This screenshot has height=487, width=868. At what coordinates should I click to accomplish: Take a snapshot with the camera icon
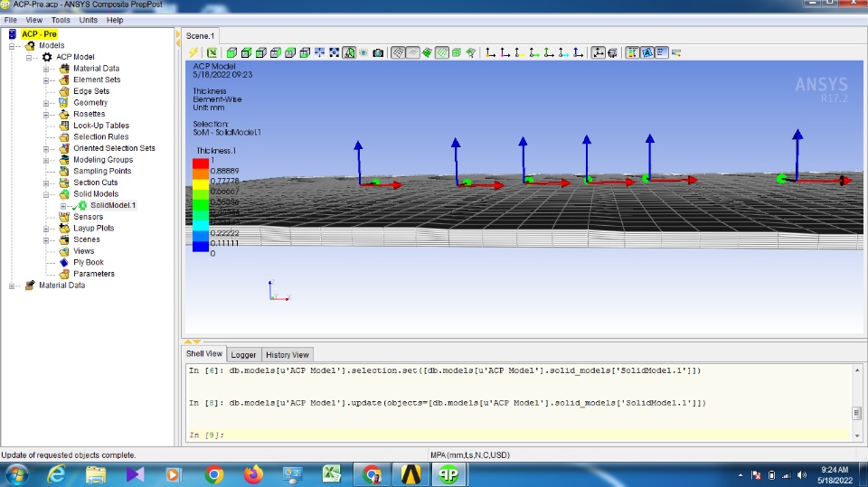pos(378,53)
